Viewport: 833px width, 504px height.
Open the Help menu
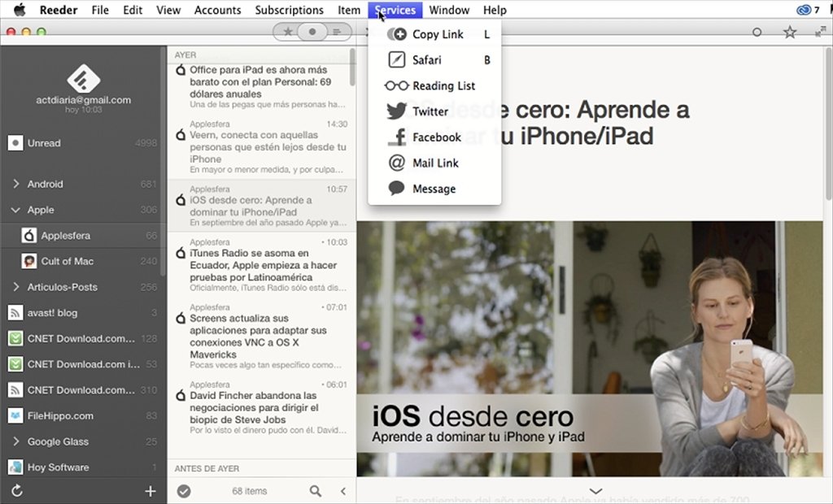(x=495, y=10)
